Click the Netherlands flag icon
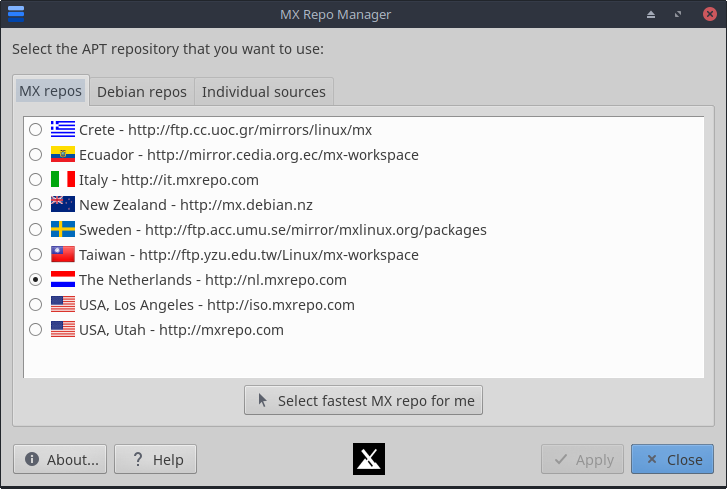Screen dimensions: 727x489 63,279
